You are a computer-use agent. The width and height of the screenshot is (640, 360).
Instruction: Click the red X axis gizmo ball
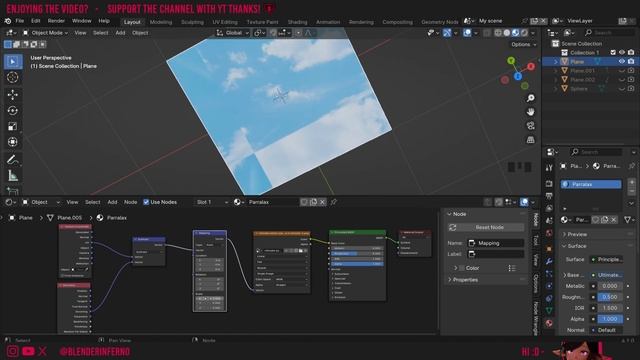click(531, 66)
